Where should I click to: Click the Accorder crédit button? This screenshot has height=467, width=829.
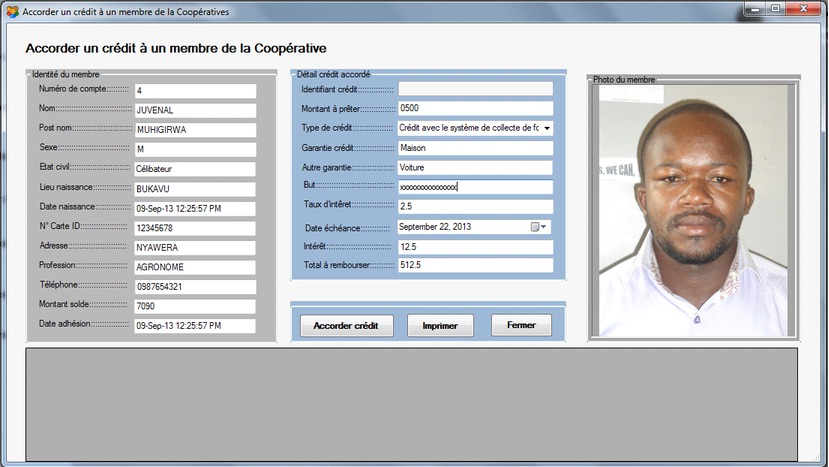346,326
